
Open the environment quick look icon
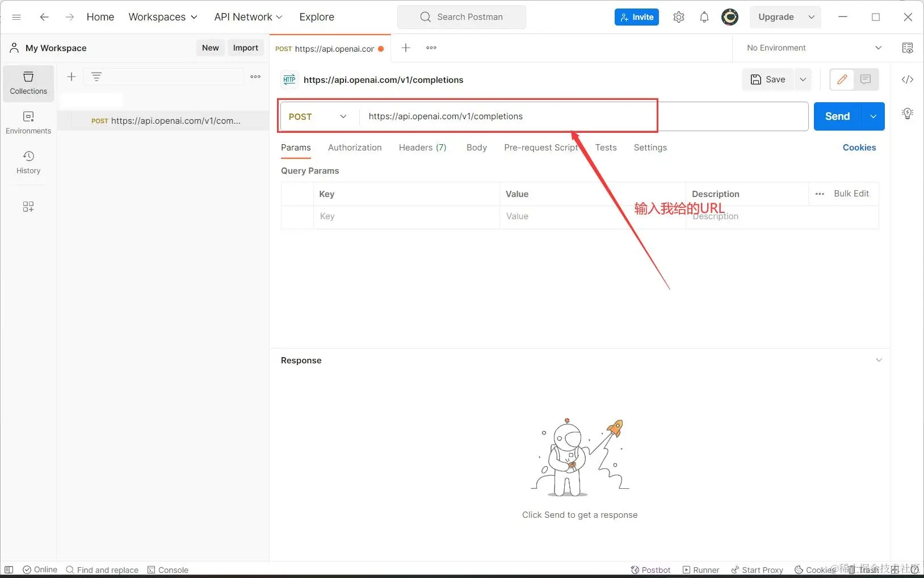(908, 48)
